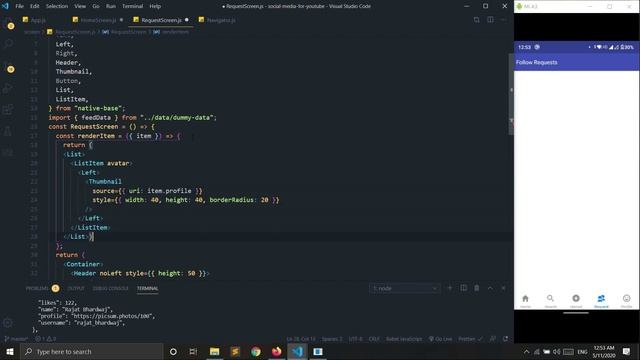
Task: Click the Type here to search box
Action: [91, 351]
